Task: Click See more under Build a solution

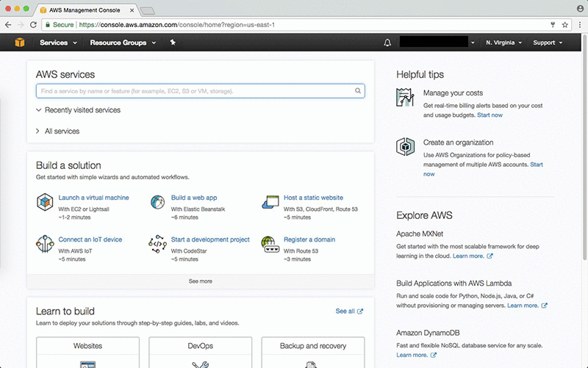Action: click(x=200, y=281)
